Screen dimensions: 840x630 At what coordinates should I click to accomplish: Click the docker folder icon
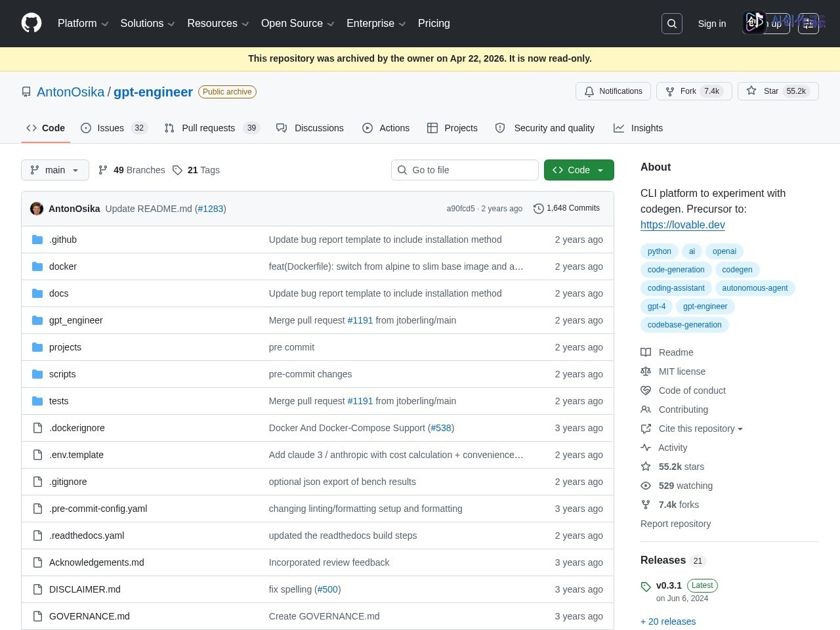pyautogui.click(x=37, y=266)
